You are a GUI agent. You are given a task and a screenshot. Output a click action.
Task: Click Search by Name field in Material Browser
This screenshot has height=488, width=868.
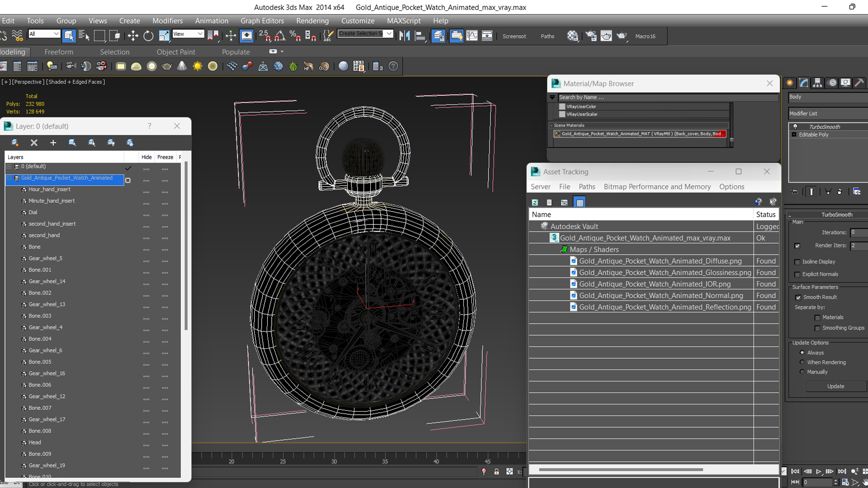[668, 97]
